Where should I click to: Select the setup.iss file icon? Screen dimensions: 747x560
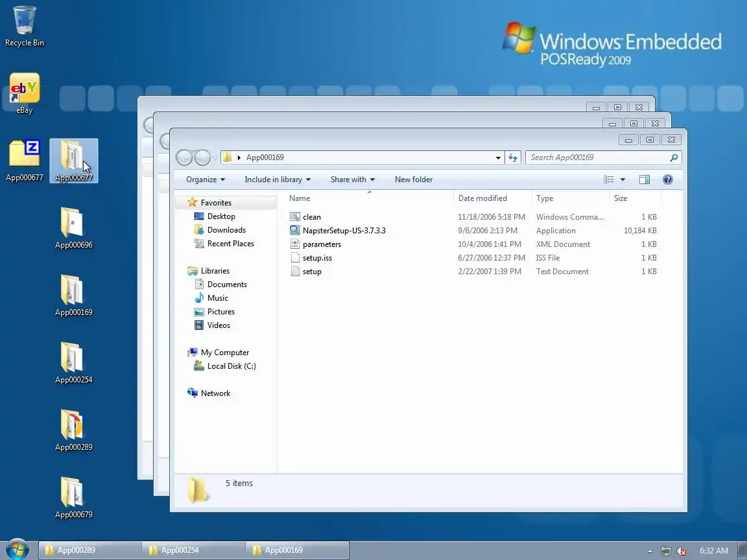point(295,257)
